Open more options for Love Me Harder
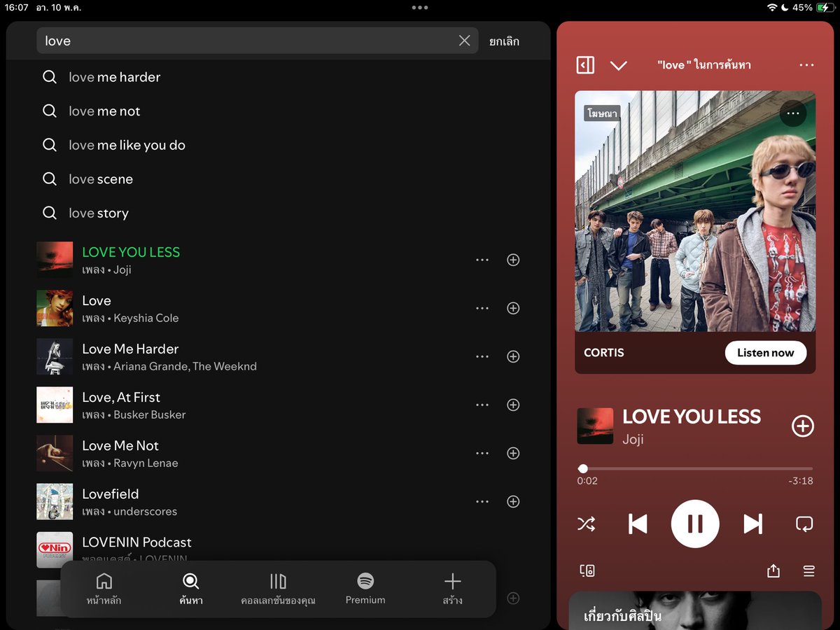The image size is (840, 630). point(482,356)
